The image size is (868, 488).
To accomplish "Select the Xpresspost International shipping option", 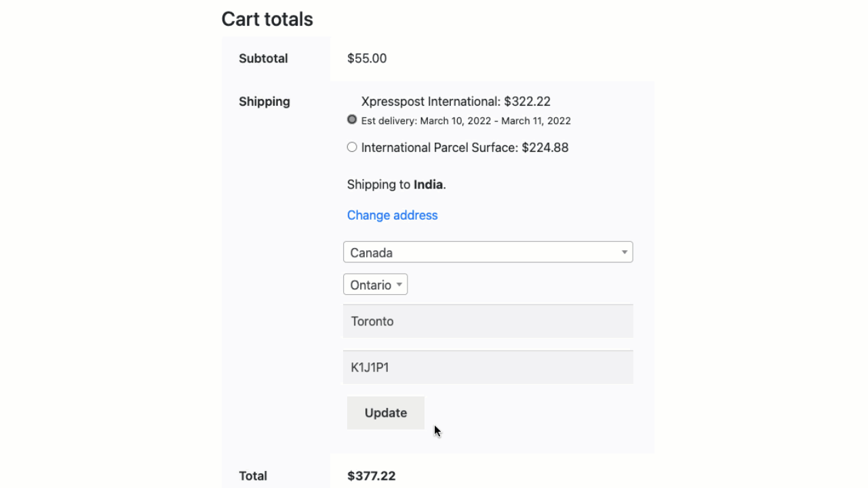I will [x=351, y=119].
